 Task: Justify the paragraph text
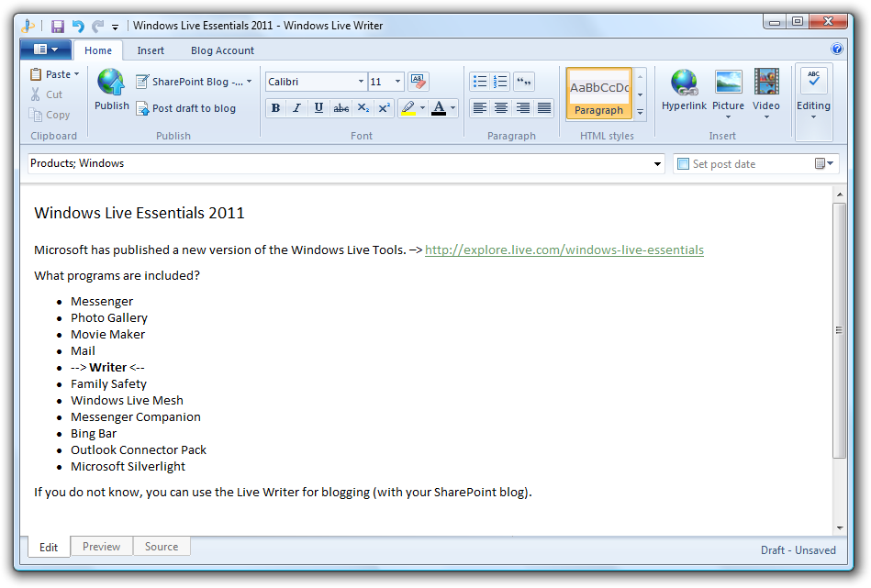[x=544, y=107]
